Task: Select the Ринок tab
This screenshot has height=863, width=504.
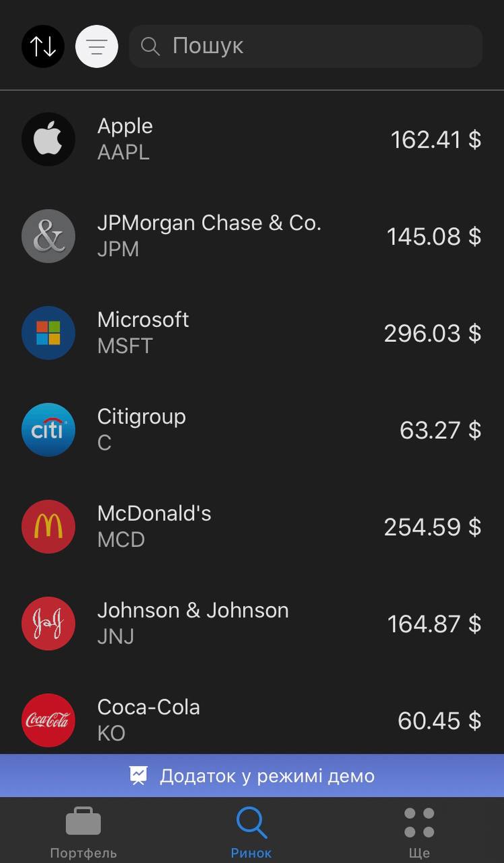Action: (x=251, y=833)
